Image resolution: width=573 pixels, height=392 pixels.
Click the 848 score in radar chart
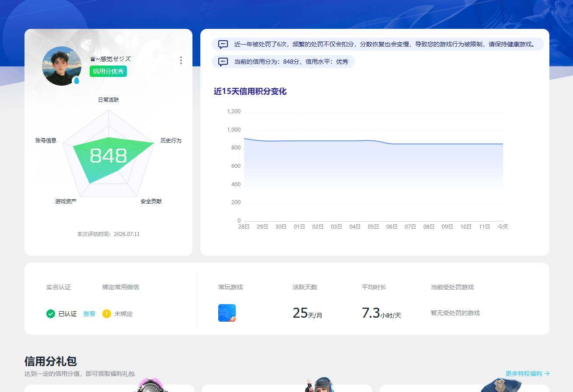[x=108, y=156]
